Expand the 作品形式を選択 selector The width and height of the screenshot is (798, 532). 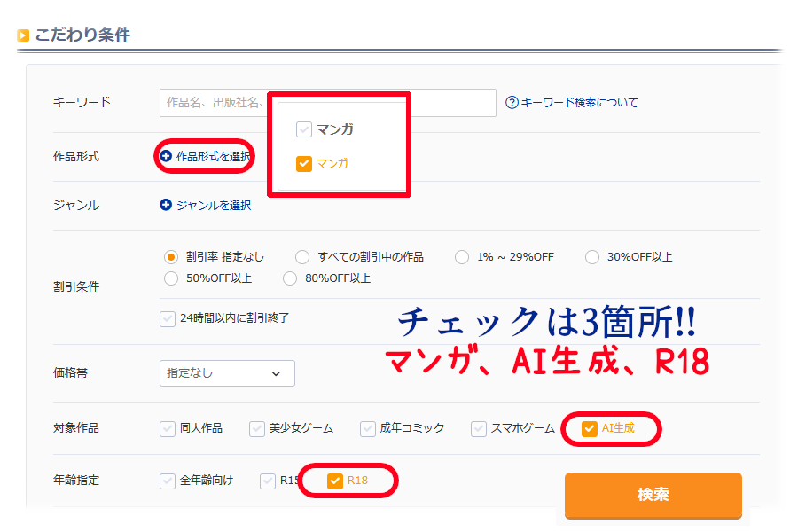(x=213, y=156)
